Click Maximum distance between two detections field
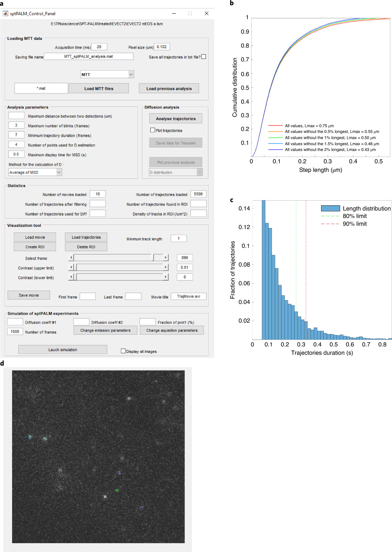Viewport: 392px width, 552px height. pyautogui.click(x=16, y=116)
